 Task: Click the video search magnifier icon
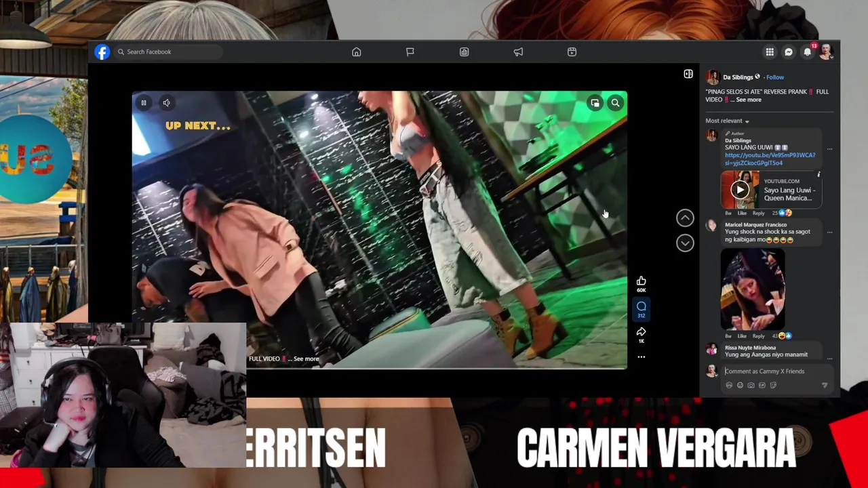[615, 103]
